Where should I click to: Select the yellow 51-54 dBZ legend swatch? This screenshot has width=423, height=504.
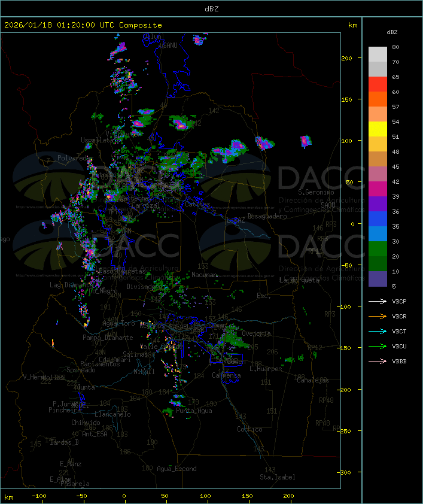(378, 129)
